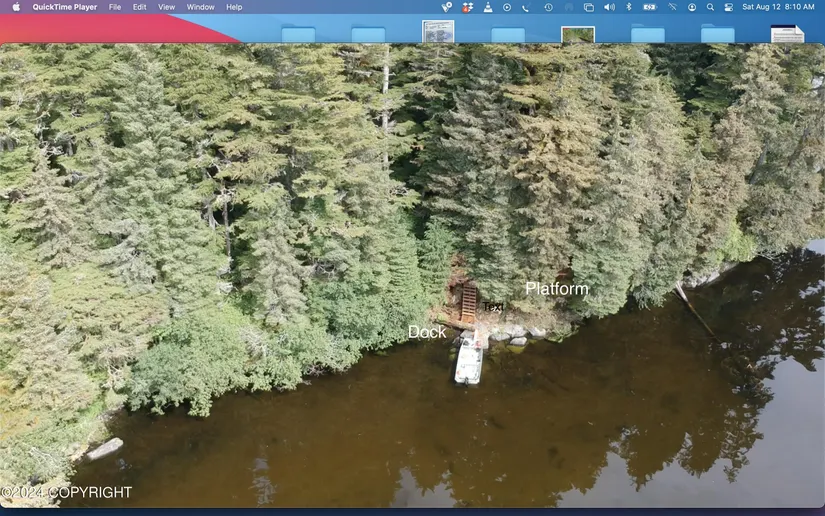Click the Bluetooth status icon
This screenshot has height=516, width=825.
pyautogui.click(x=629, y=7)
